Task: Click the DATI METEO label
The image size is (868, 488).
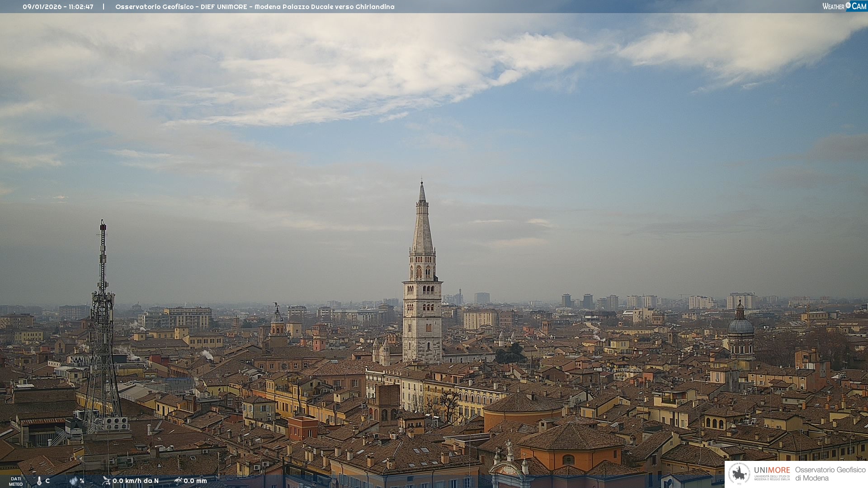Action: (x=16, y=481)
